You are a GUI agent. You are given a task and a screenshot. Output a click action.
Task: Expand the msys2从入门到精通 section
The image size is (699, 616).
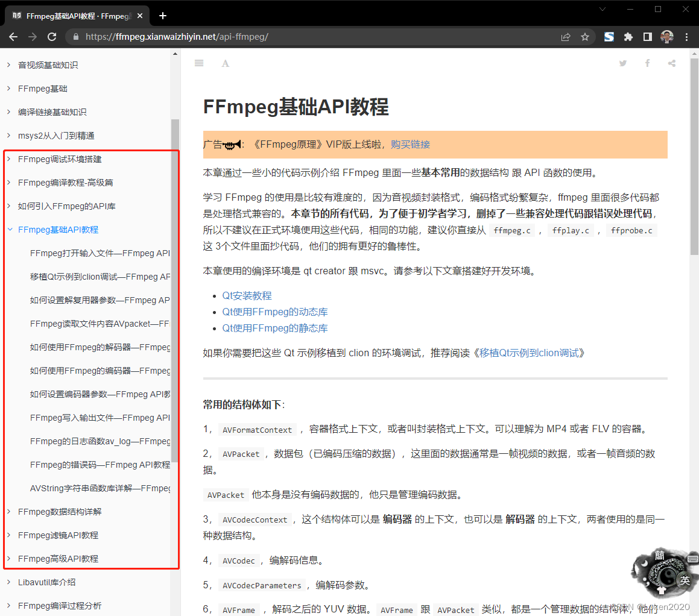pyautogui.click(x=9, y=135)
